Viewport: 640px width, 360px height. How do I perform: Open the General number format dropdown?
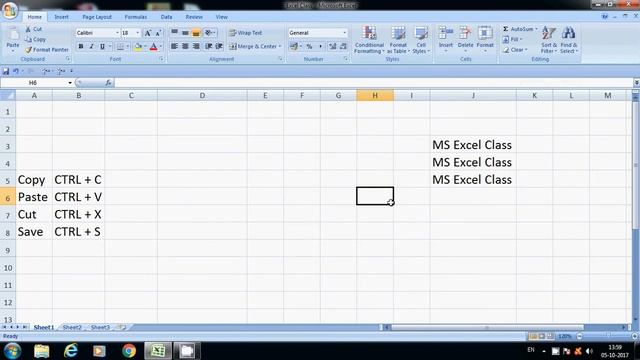(344, 33)
